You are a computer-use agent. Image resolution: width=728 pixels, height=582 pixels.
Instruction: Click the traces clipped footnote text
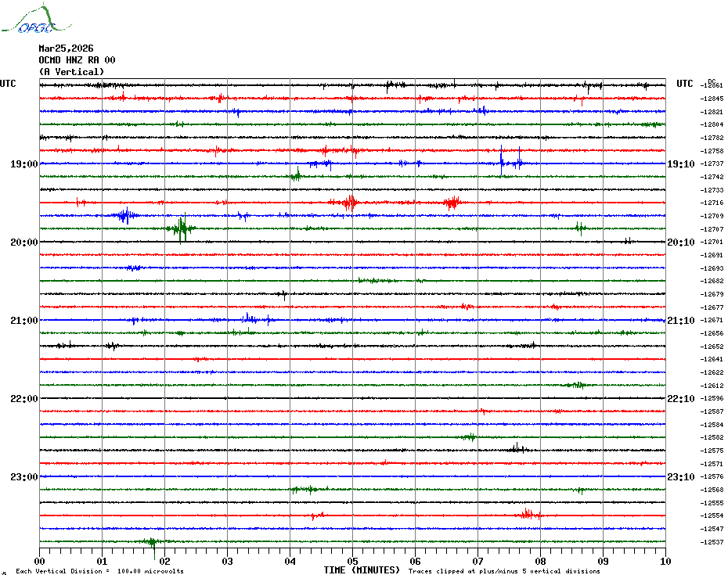504,572
